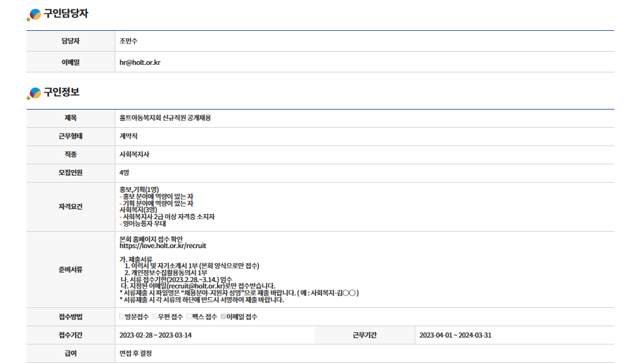This screenshot has height=364, width=634.
Task: Click the 구인정보 section heading
Action: (x=62, y=92)
